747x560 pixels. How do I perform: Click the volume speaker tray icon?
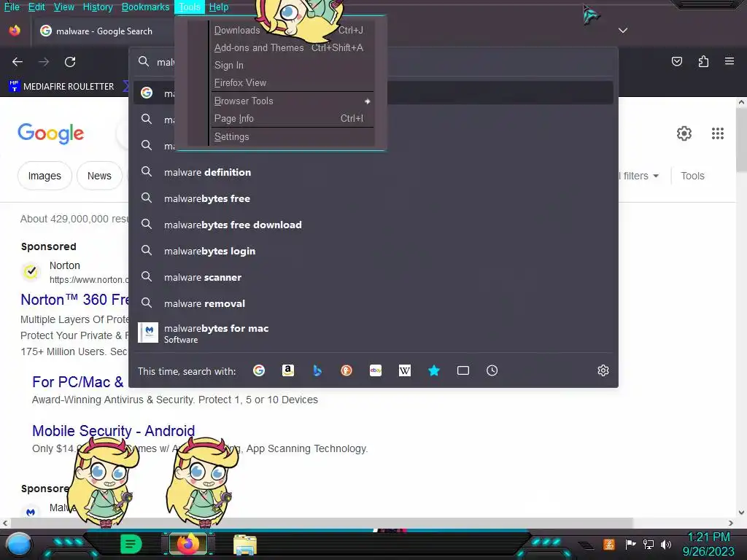click(x=666, y=544)
